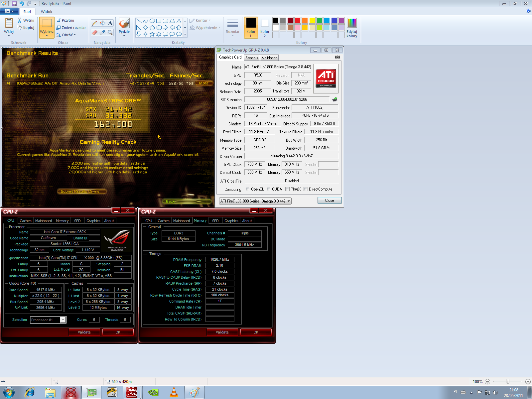Viewport: 532px width, 399px height.
Task: Switch to the Widok ribbon tab
Action: 47,12
